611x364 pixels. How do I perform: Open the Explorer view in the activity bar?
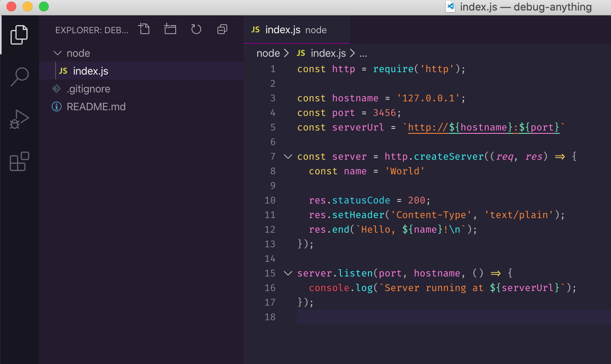(x=19, y=35)
